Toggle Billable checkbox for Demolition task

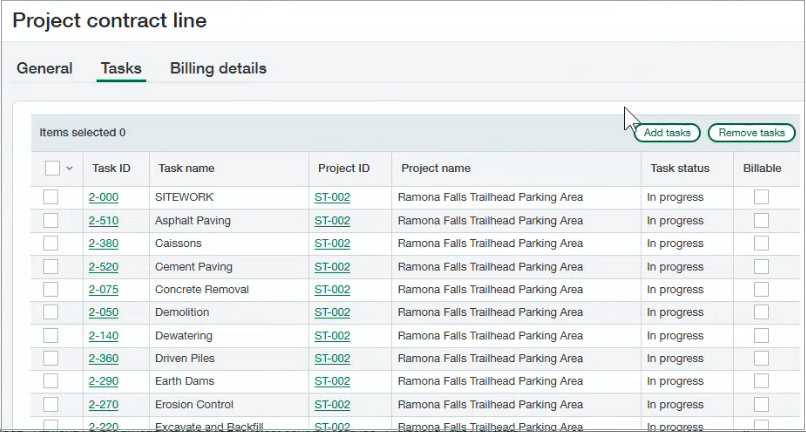(x=761, y=312)
